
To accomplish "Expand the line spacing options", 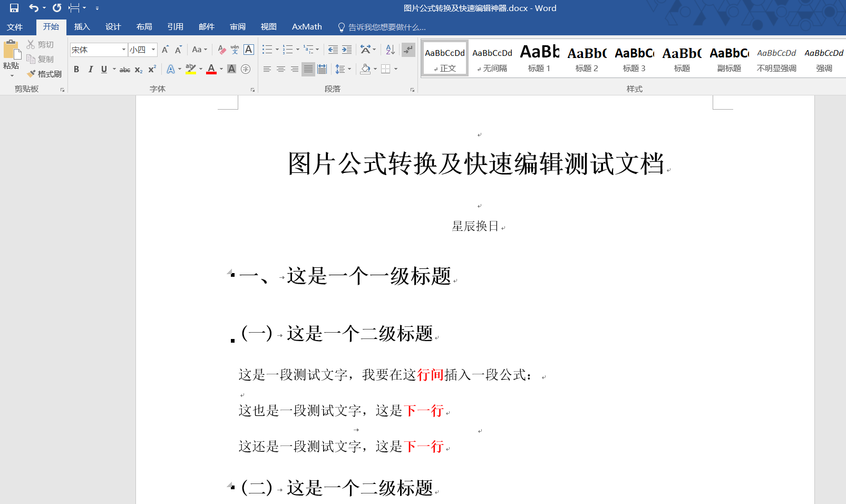I will pos(343,69).
